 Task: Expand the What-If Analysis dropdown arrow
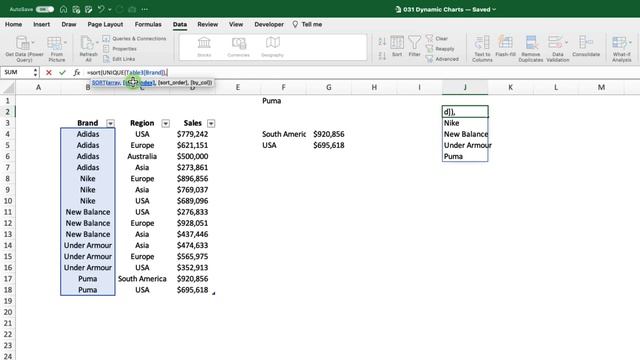coord(631,42)
